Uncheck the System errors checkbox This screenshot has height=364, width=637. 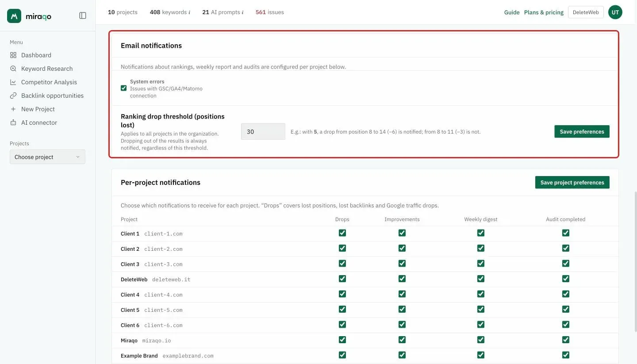tap(124, 88)
